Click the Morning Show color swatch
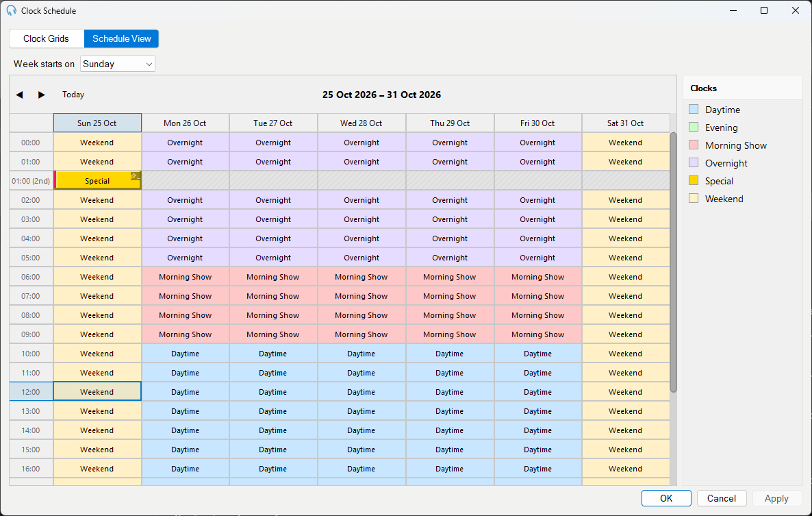 [x=694, y=145]
